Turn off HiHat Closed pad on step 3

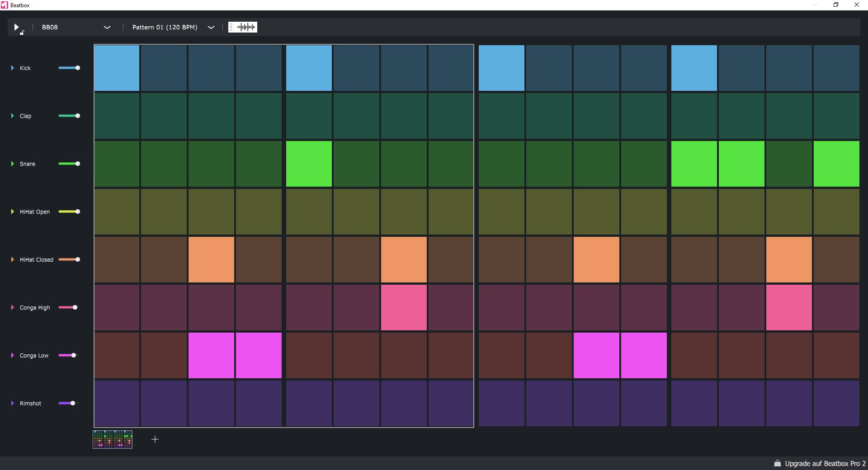coord(211,259)
